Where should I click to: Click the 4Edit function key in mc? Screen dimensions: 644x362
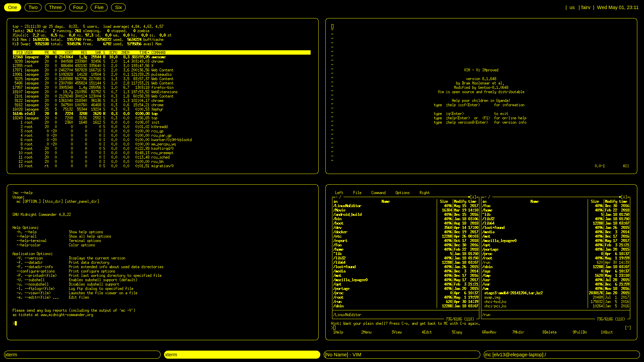click(427, 332)
